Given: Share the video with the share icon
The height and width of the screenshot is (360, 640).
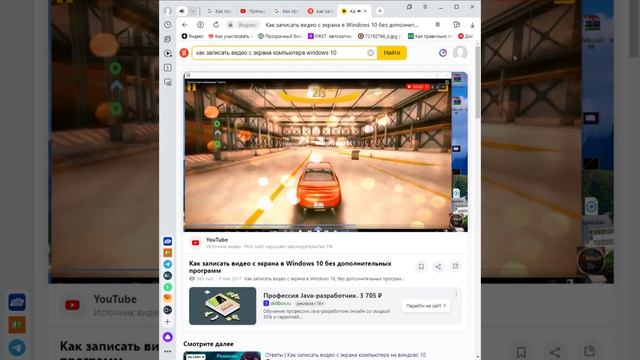Looking at the screenshot, I should point(438,267).
